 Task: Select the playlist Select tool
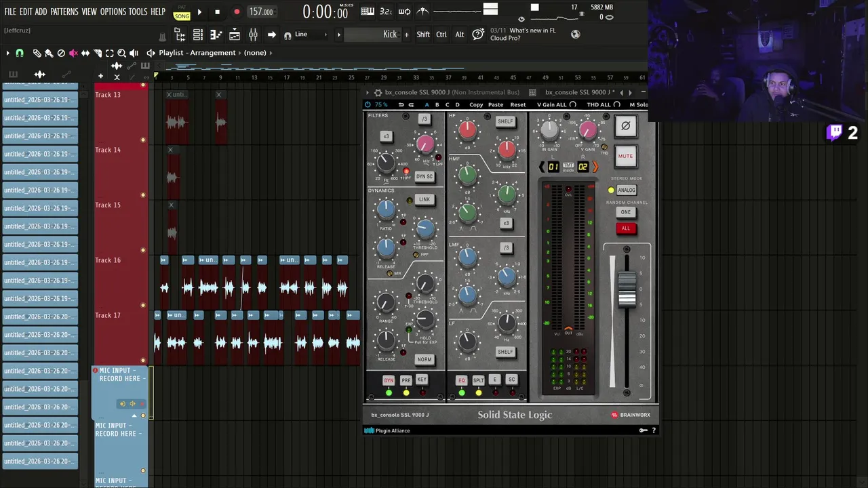110,53
